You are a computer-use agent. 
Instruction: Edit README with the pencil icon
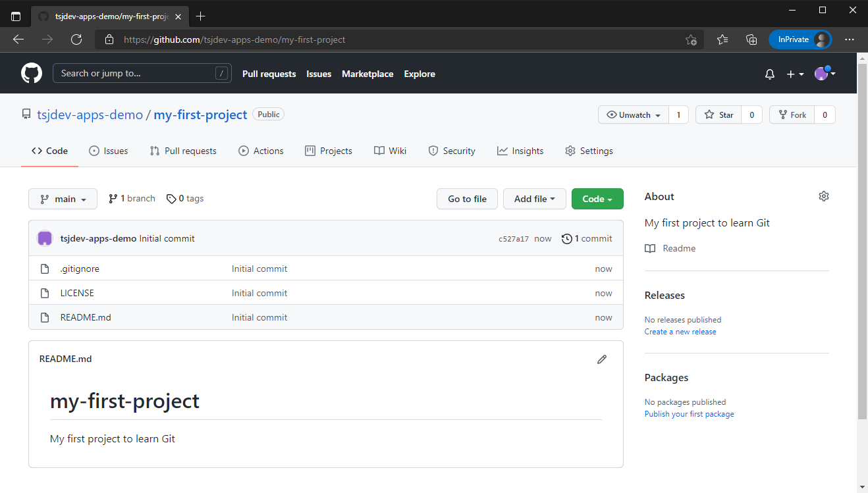tap(601, 359)
